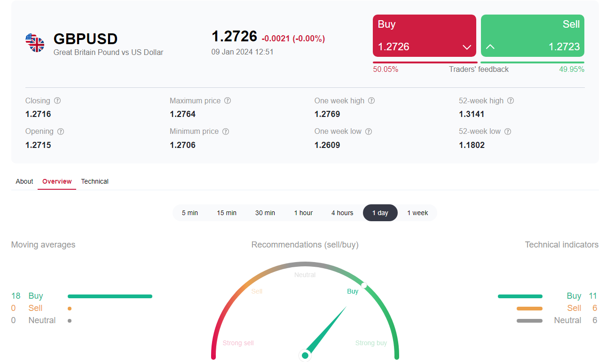
Task: Click the Recommendations (sell/buy) heading
Action: tap(305, 245)
